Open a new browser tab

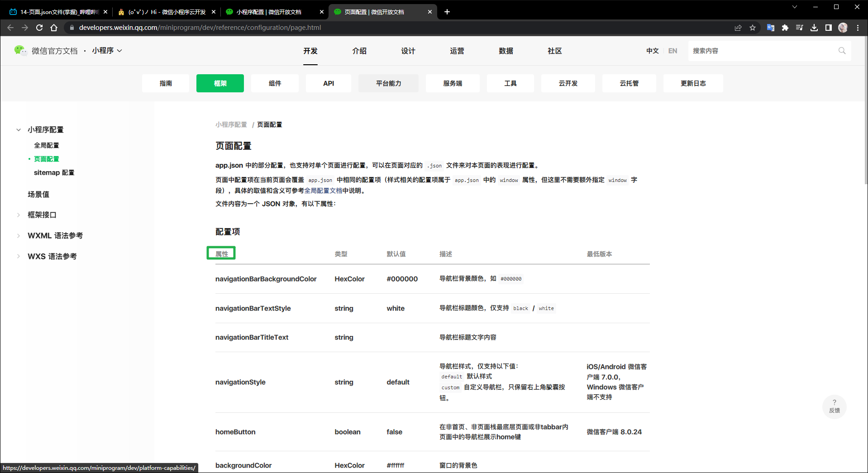(x=447, y=12)
